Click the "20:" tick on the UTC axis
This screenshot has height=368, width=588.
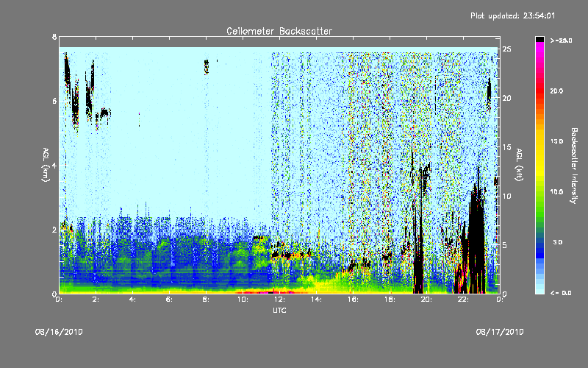point(426,300)
